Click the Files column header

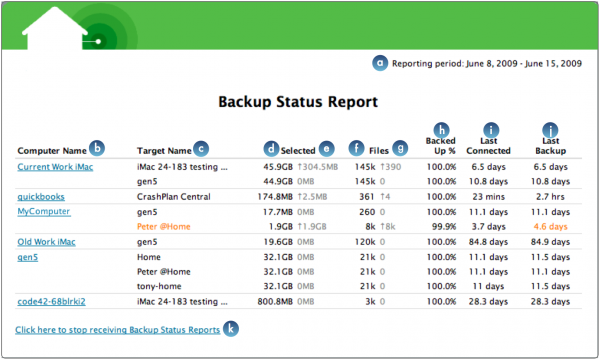point(379,151)
